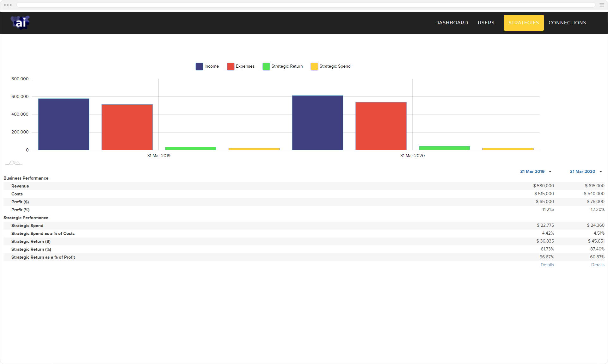The width and height of the screenshot is (608, 364).
Task: Open the Connections menu item
Action: click(567, 23)
